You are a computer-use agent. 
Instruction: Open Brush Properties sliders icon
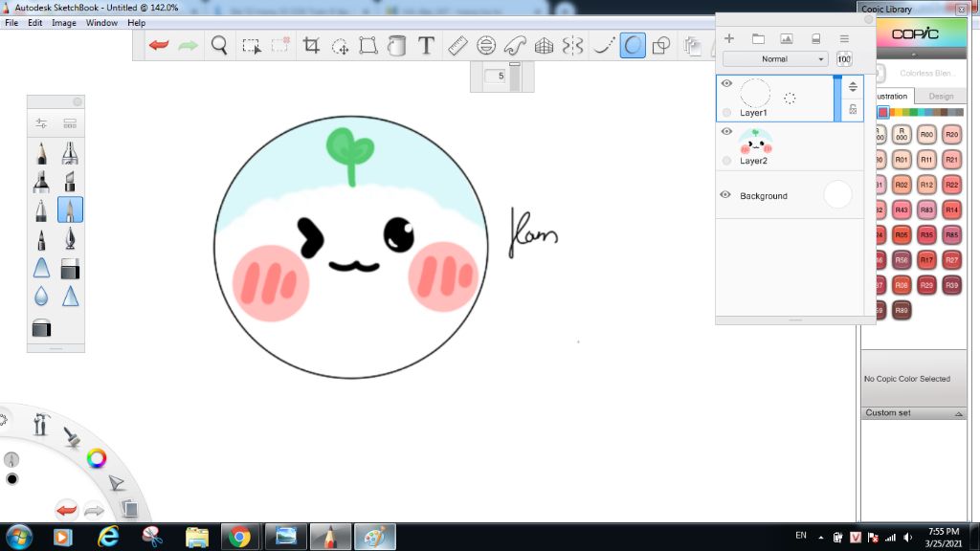41,123
